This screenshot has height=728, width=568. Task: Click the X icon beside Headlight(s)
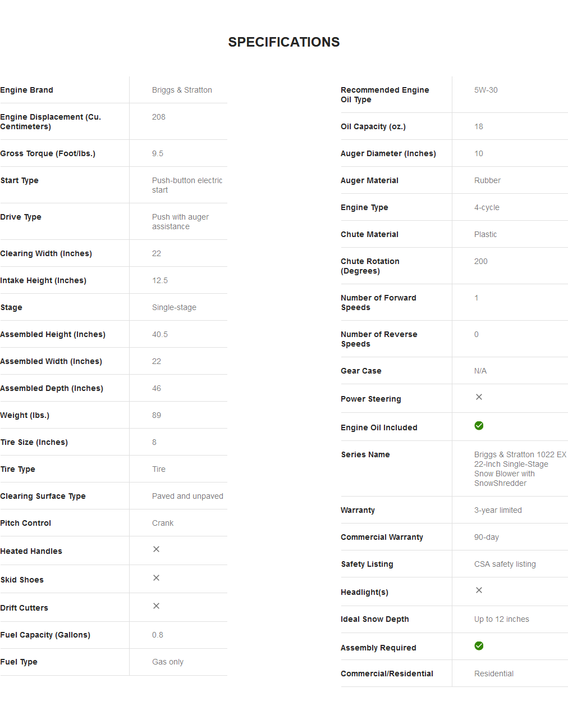(x=479, y=590)
